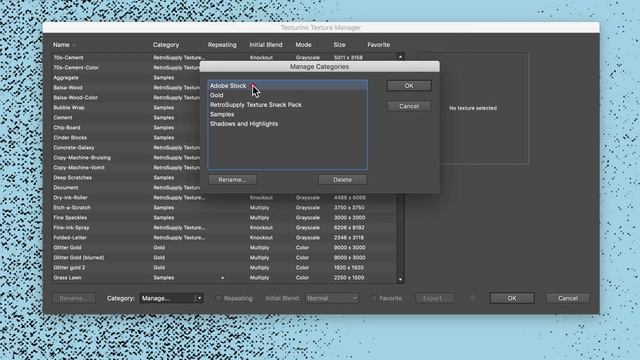Select the Bubble Wrap texture row
The image size is (640, 360).
(224, 107)
